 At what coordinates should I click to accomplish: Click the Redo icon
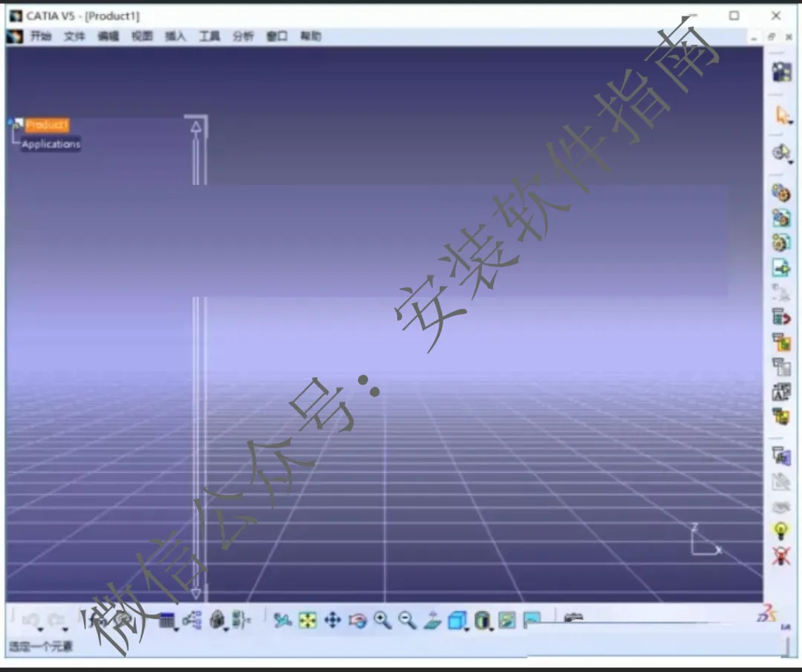[x=56, y=620]
